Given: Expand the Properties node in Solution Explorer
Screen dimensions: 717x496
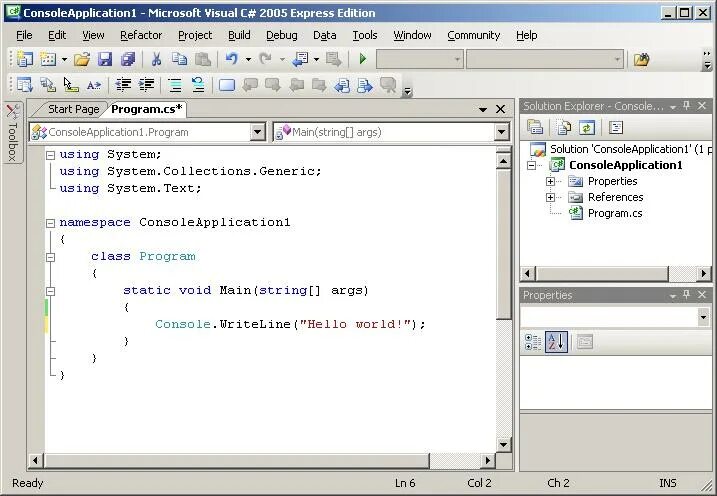Looking at the screenshot, I should click(550, 181).
